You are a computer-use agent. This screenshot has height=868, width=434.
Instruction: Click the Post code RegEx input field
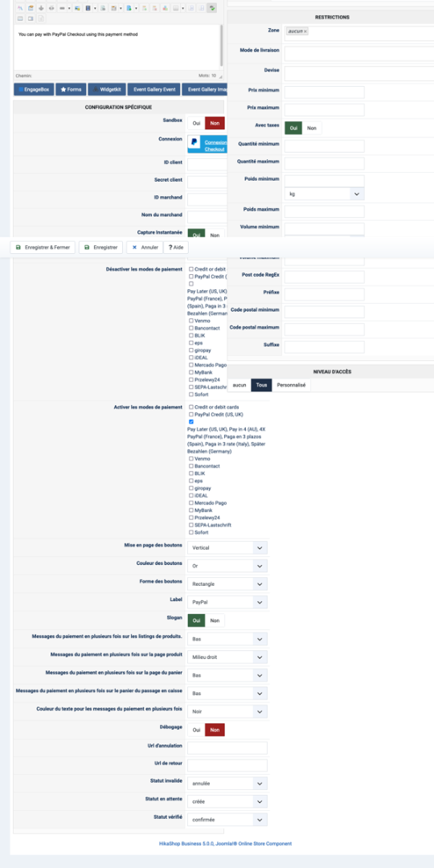(325, 276)
